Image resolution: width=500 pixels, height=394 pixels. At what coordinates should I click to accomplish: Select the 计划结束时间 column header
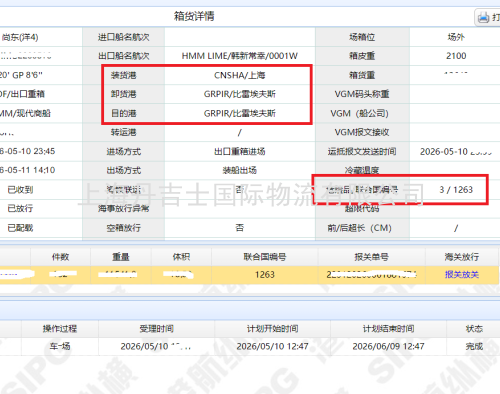click(x=389, y=329)
